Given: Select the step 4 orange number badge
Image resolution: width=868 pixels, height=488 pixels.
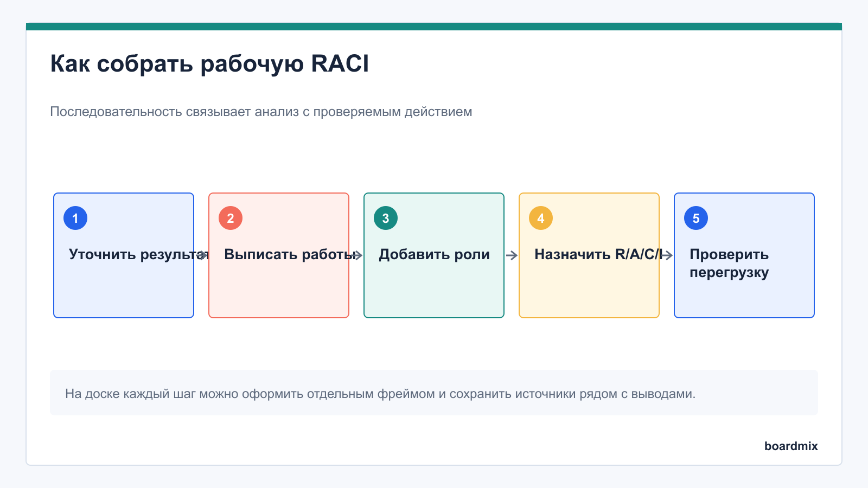Looking at the screenshot, I should point(541,218).
